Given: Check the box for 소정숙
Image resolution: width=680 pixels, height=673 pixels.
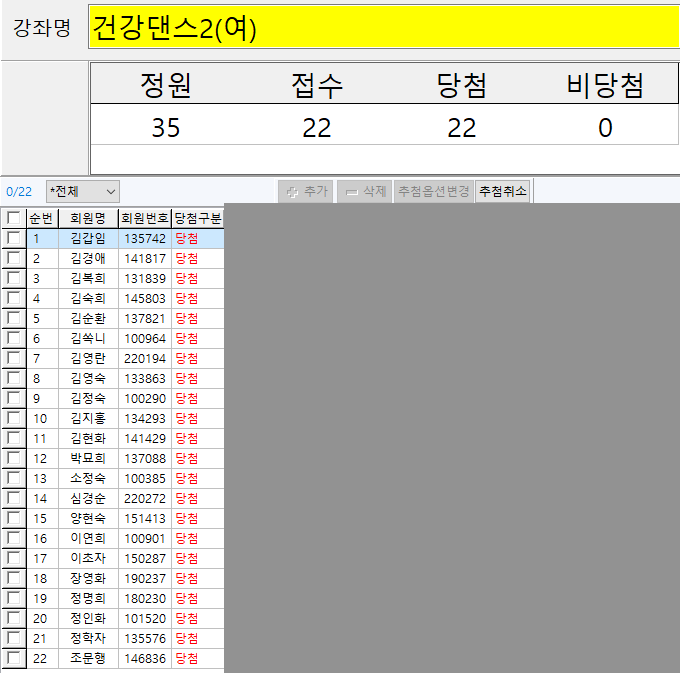Looking at the screenshot, I should pyautogui.click(x=13, y=478).
